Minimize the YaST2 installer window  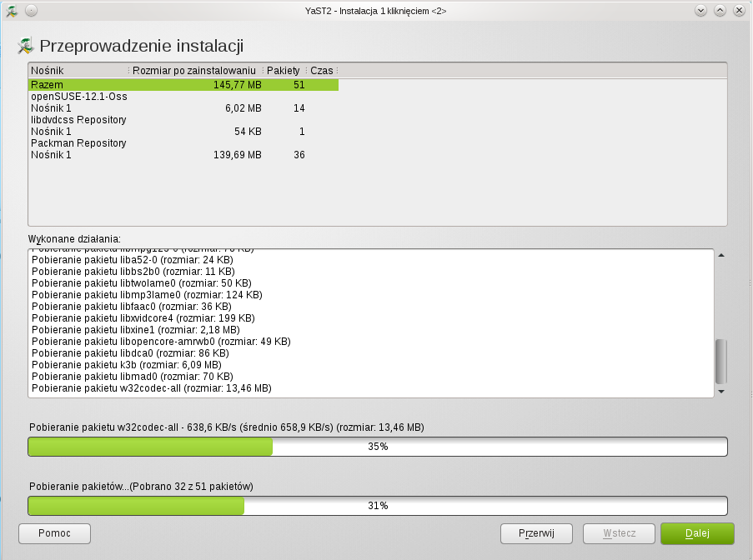click(700, 10)
